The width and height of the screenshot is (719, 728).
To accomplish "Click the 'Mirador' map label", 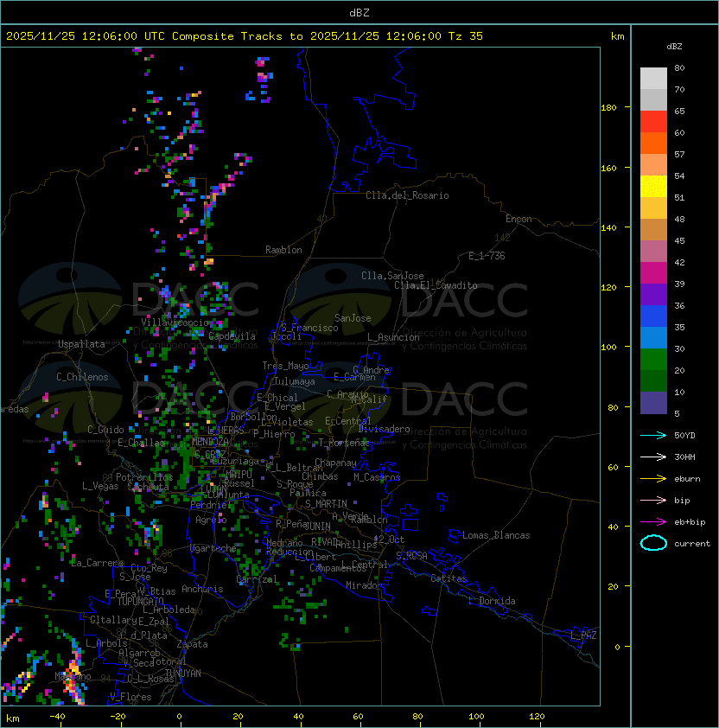I will [364, 585].
